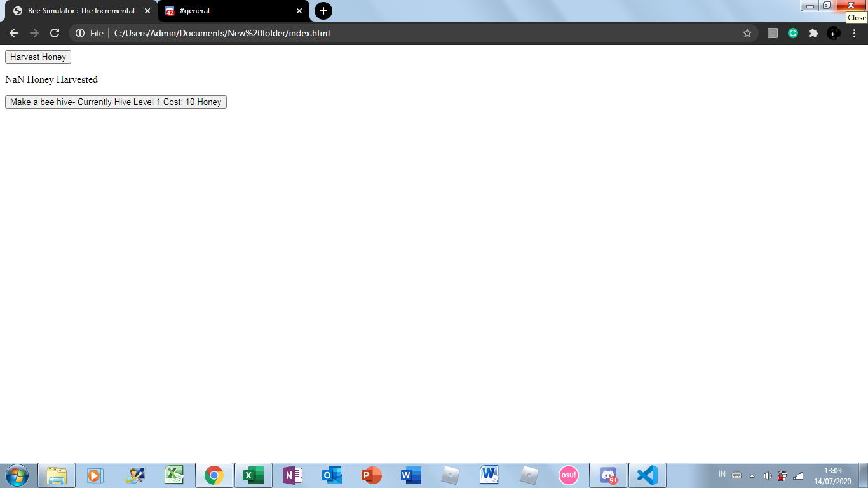The width and height of the screenshot is (868, 488).
Task: Launch Windows Media Player from the taskbar
Action: click(x=95, y=475)
